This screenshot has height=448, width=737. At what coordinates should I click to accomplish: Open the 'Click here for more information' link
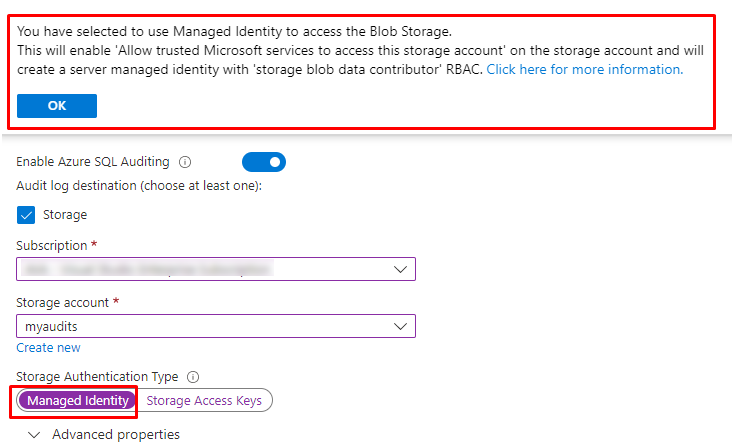(584, 70)
